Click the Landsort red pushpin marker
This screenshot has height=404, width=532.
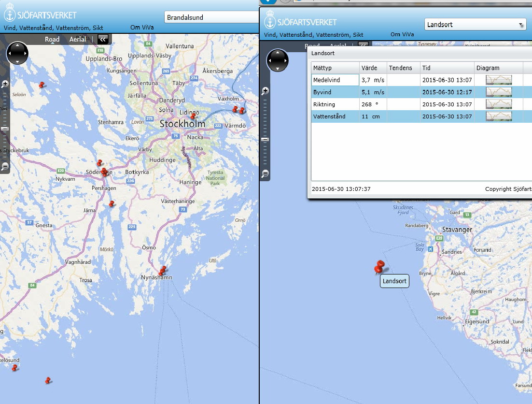379,267
